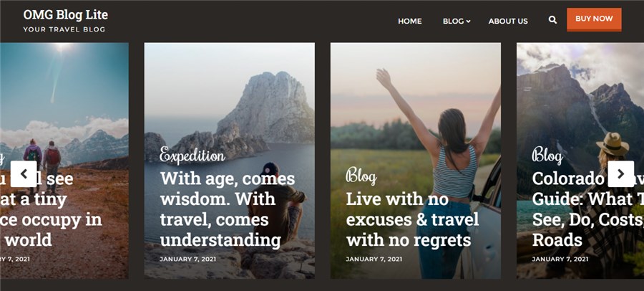Click the Your Travel Blog tagline

point(64,29)
